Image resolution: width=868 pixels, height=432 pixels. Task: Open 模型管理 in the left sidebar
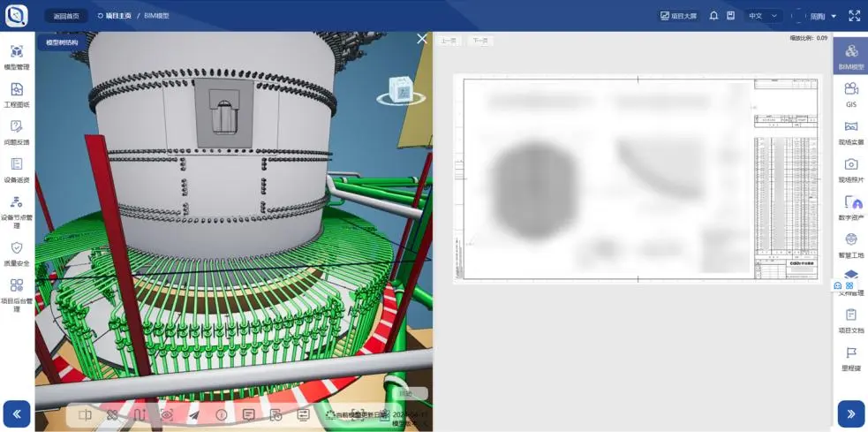pyautogui.click(x=17, y=57)
